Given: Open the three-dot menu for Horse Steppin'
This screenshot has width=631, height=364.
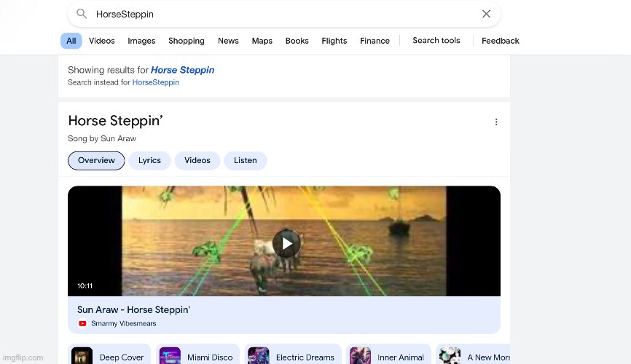Looking at the screenshot, I should click(496, 122).
